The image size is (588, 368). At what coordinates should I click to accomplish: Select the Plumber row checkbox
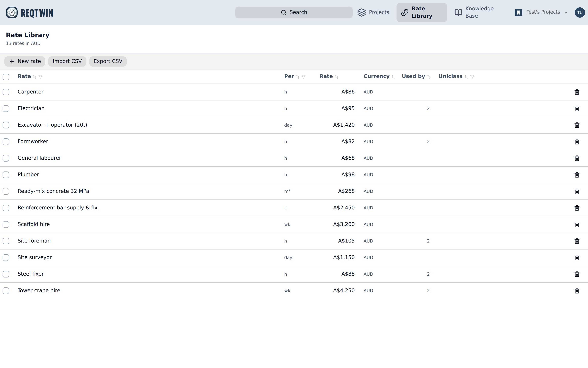click(6, 175)
